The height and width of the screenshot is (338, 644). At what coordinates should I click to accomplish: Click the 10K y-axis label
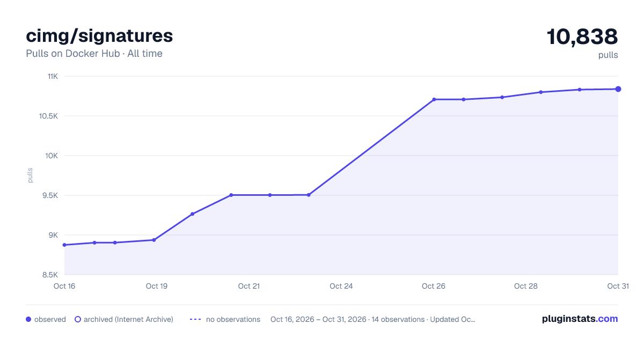[x=52, y=156]
